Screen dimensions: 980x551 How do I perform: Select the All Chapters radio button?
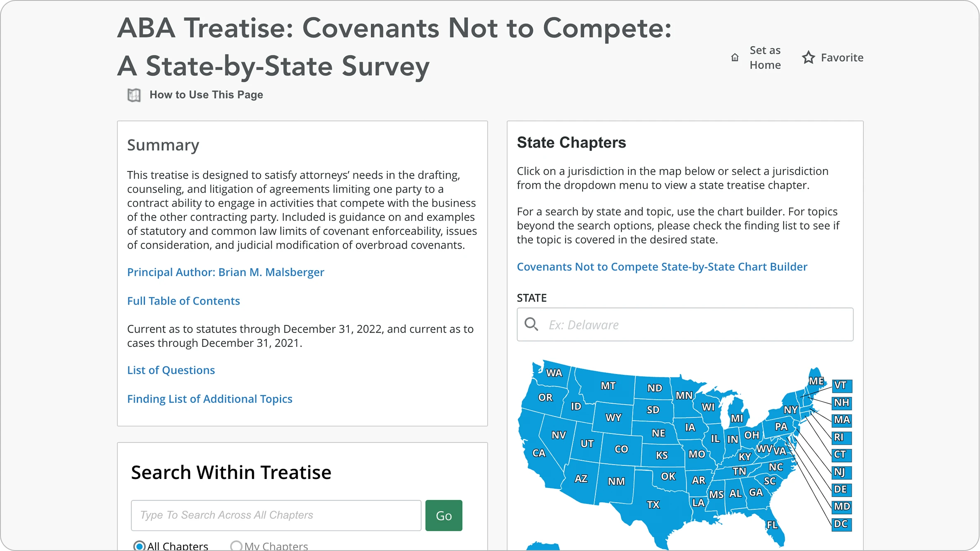pos(139,546)
